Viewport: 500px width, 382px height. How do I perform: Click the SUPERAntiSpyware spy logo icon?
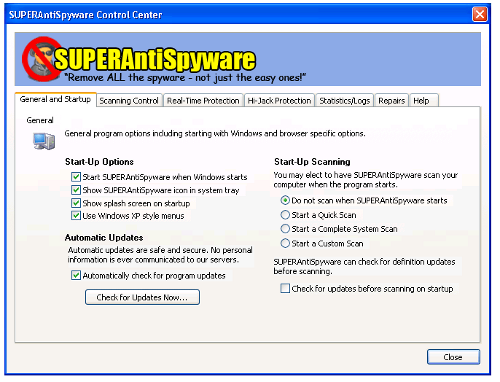click(x=41, y=59)
